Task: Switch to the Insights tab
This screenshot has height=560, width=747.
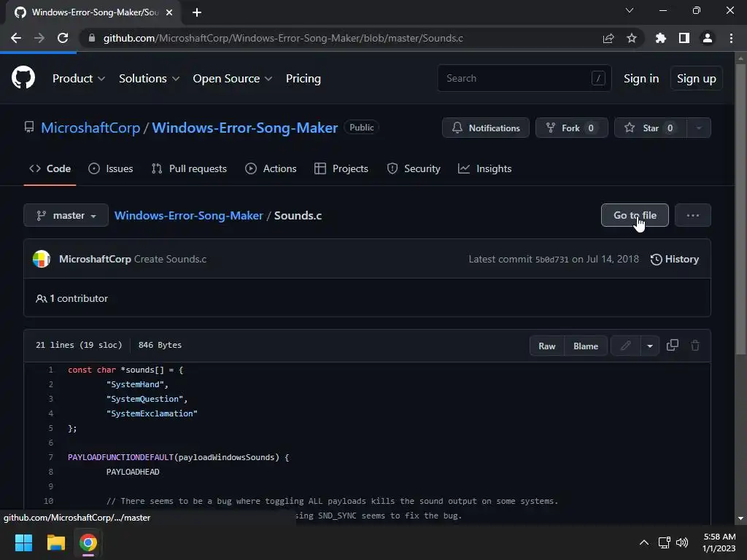Action: click(x=484, y=168)
